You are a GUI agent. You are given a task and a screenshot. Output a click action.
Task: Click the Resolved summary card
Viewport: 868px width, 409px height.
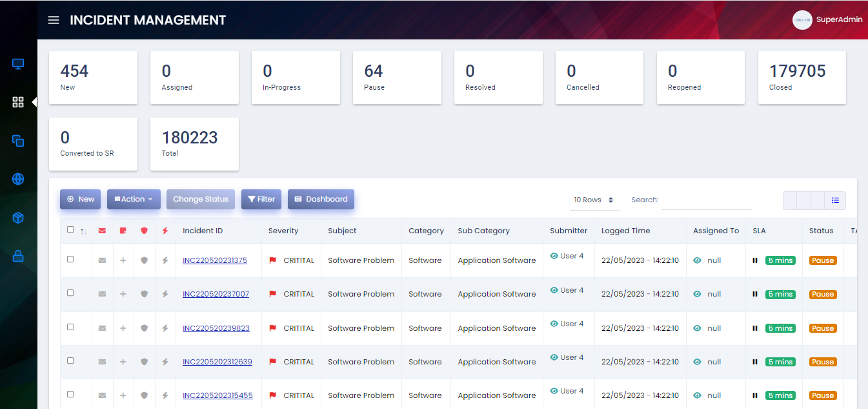tap(498, 78)
